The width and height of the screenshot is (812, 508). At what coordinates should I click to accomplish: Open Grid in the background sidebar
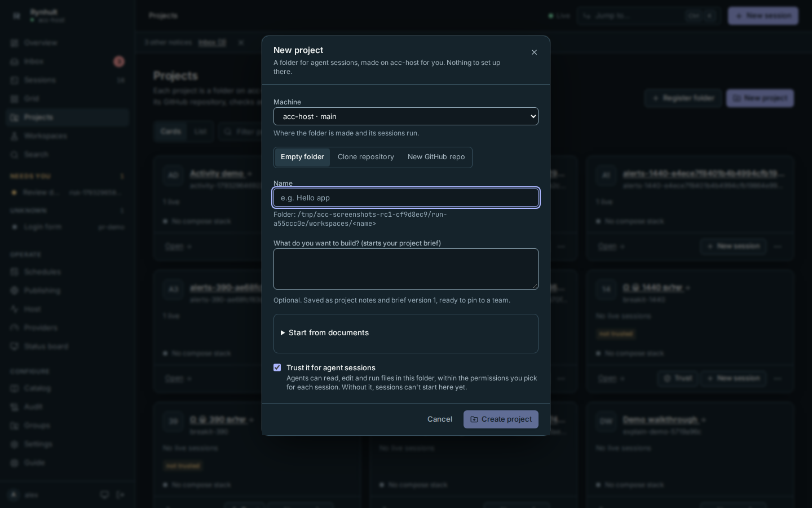point(68,99)
